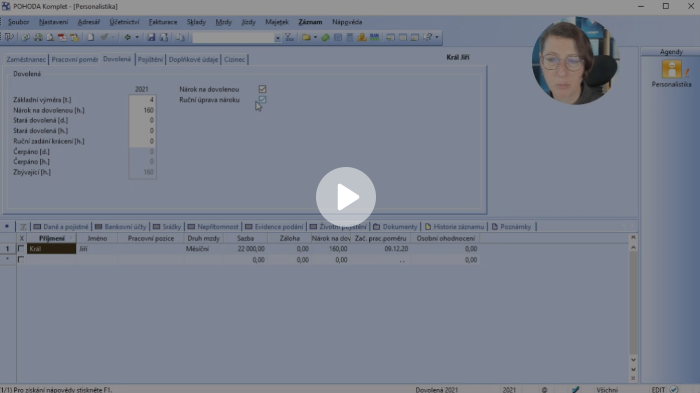Viewport: 700px width, 393px height.
Task: Click the filter icon beside toolbar combo box
Action: click(289, 38)
